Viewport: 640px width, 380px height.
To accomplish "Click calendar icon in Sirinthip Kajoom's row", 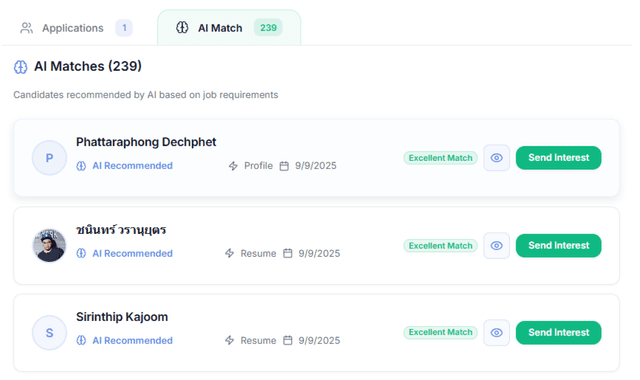I will pyautogui.click(x=288, y=340).
